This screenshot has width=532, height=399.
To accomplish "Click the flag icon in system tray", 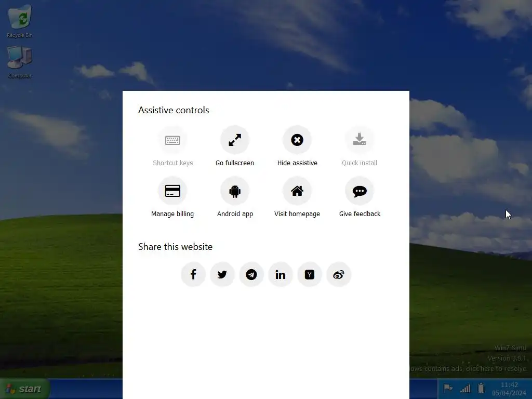I will (x=448, y=388).
